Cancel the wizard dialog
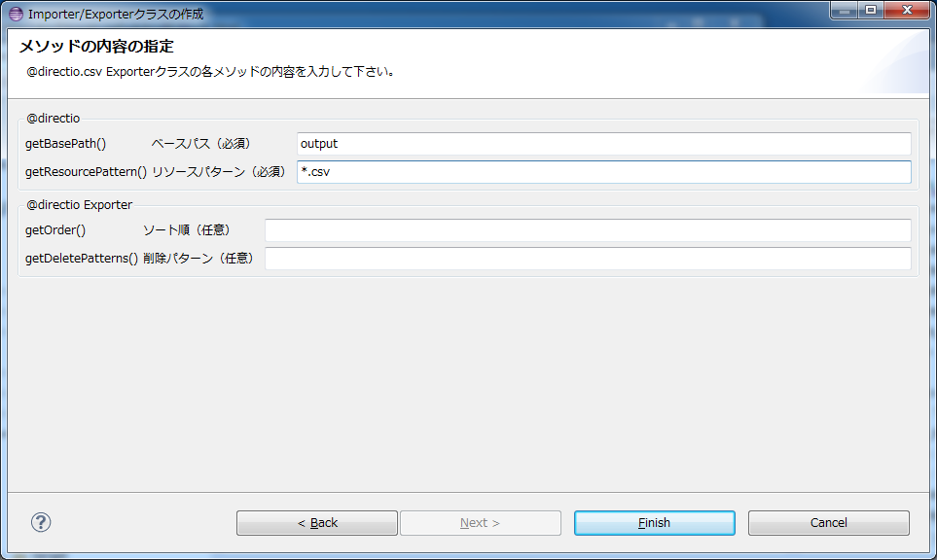 pyautogui.click(x=829, y=523)
